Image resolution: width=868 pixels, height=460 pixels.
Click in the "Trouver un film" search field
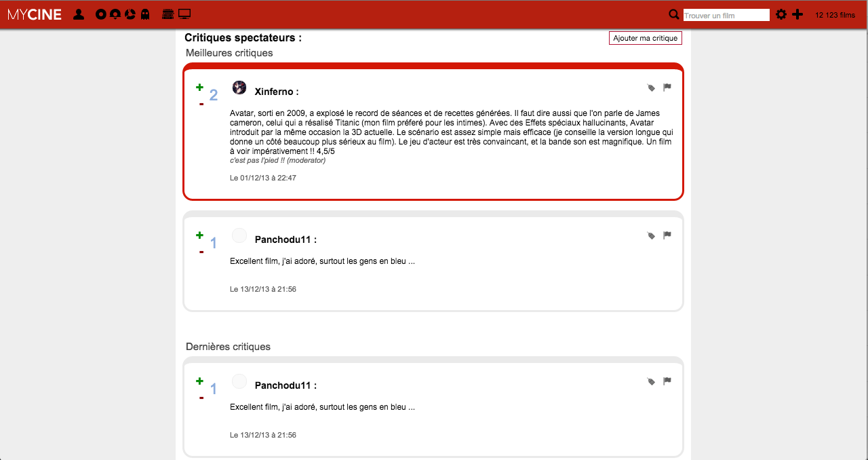pyautogui.click(x=726, y=15)
